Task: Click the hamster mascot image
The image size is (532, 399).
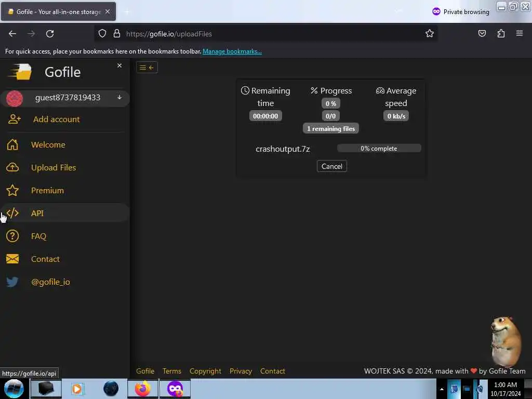Action: [x=506, y=341]
